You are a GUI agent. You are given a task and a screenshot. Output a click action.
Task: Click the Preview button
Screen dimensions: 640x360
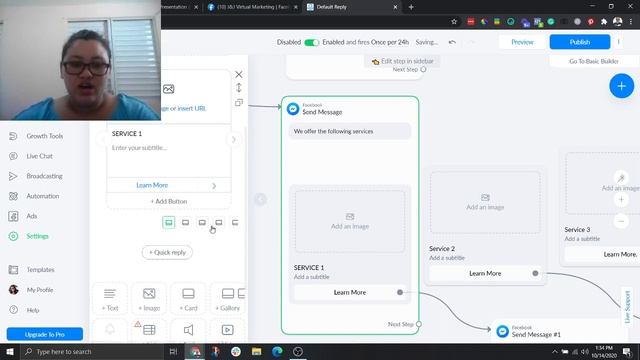pos(522,42)
